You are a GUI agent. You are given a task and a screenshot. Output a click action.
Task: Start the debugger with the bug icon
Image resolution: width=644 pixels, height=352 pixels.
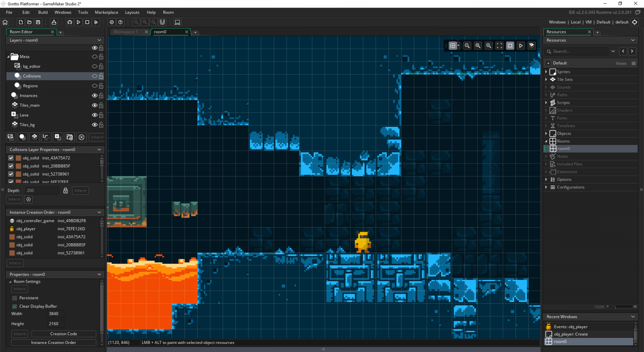pos(70,22)
